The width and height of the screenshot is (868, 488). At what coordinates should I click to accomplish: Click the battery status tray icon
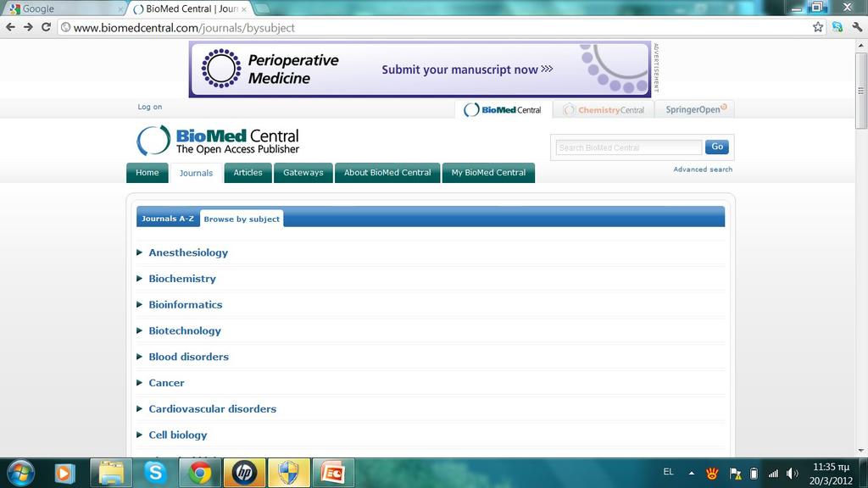[x=754, y=473]
